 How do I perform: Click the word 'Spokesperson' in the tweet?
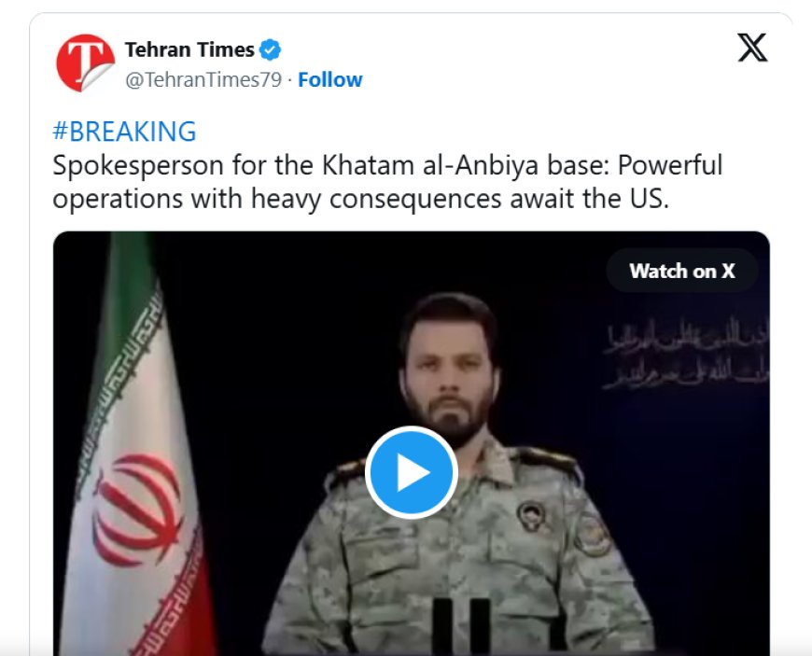click(138, 166)
